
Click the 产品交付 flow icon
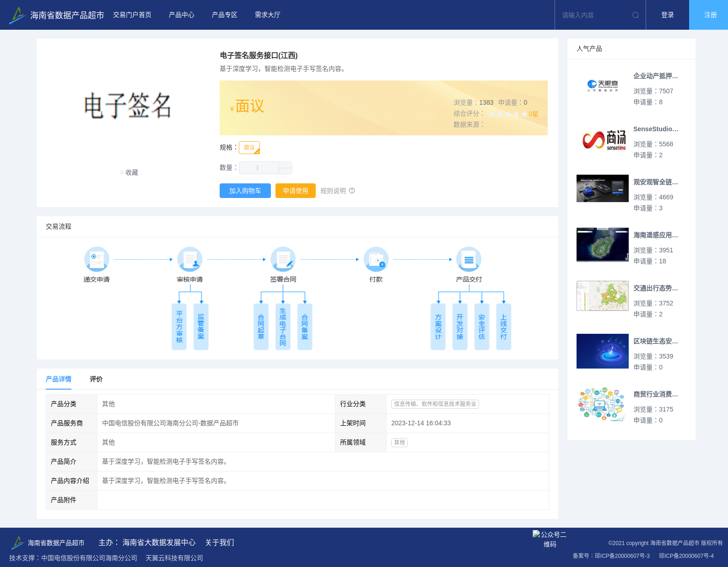point(469,259)
